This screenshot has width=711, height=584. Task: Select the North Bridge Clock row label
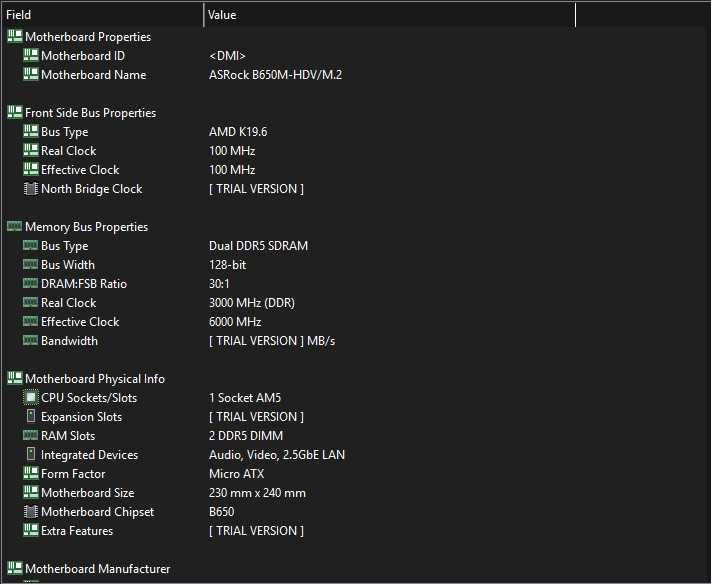(x=92, y=189)
